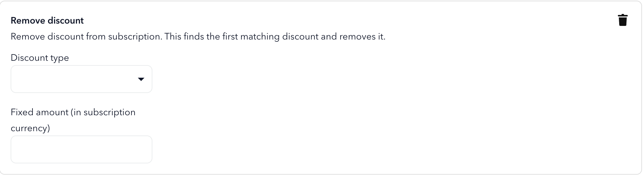Image resolution: width=644 pixels, height=176 pixels.
Task: Delete the Remove discount action with trash icon
Action: pyautogui.click(x=622, y=20)
